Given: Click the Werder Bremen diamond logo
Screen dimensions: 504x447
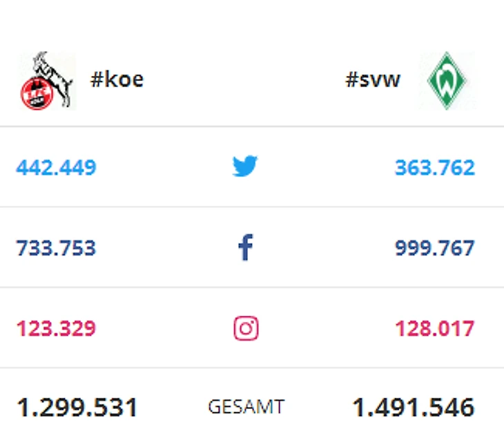Looking at the screenshot, I should [447, 81].
